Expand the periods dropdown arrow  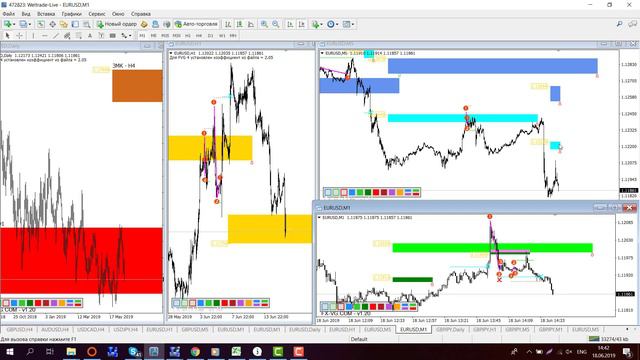pos(337,24)
